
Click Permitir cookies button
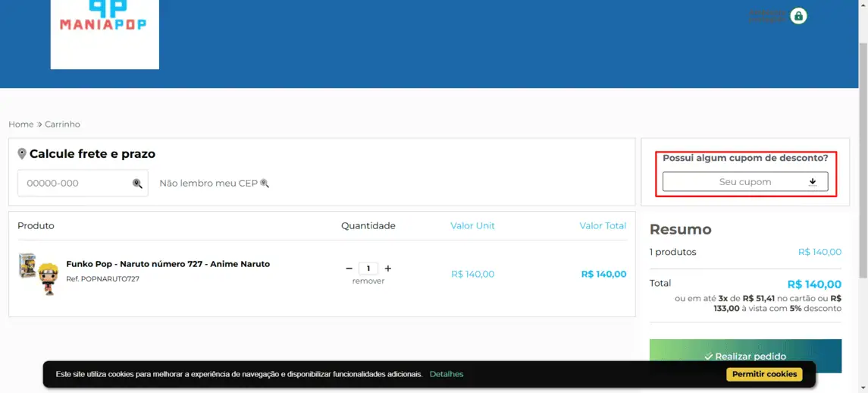764,374
